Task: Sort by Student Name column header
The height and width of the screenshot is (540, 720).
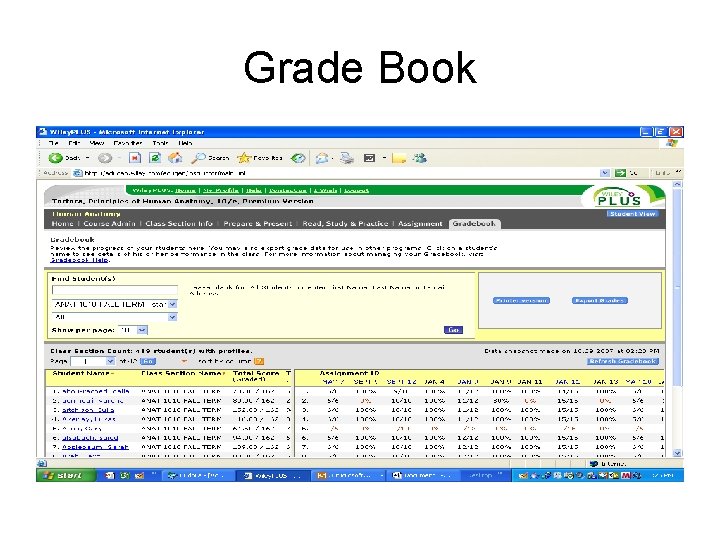Action: (x=82, y=373)
